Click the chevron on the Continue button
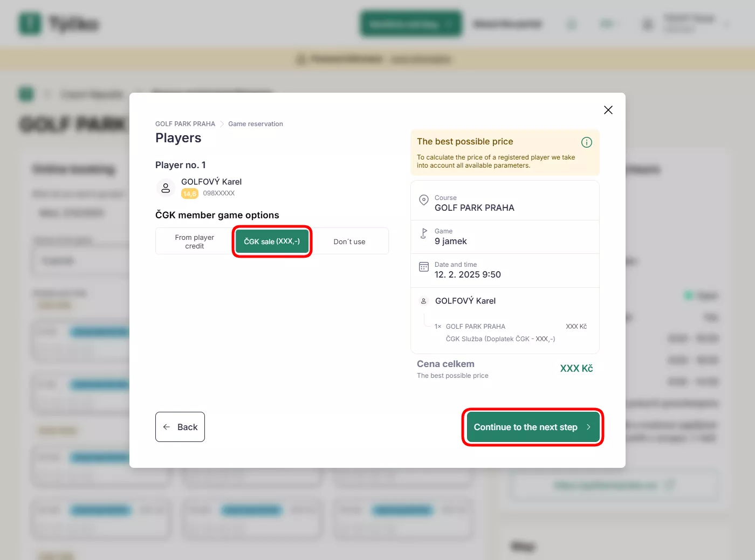 [588, 427]
